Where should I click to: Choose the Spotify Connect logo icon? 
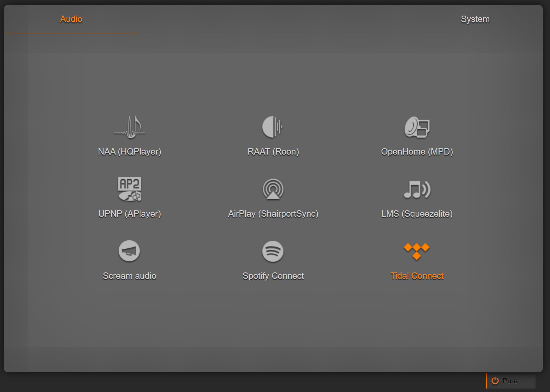(x=273, y=251)
